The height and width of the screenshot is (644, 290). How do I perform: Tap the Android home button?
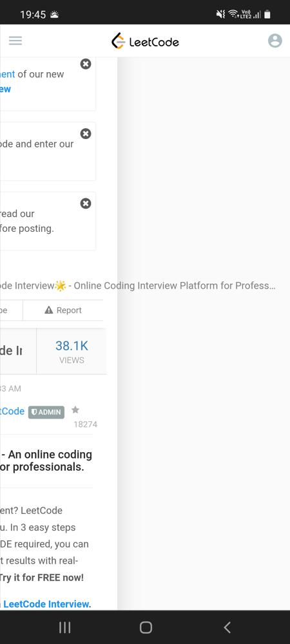click(x=146, y=627)
